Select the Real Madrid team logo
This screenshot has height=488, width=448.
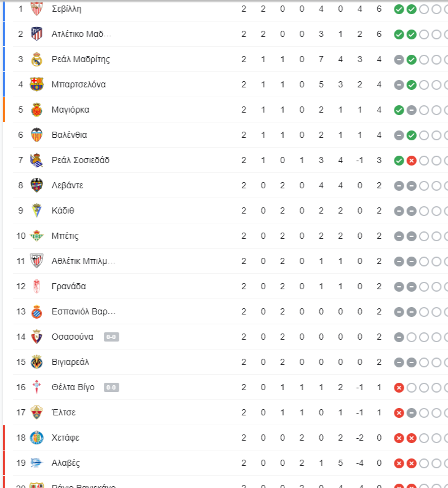coord(37,59)
